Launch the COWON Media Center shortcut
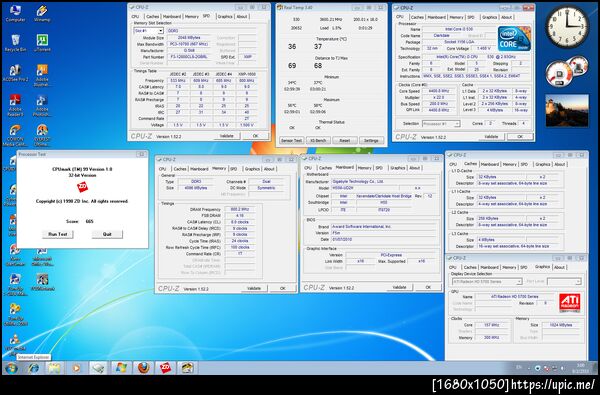This screenshot has width=600, height=395. click(x=15, y=135)
